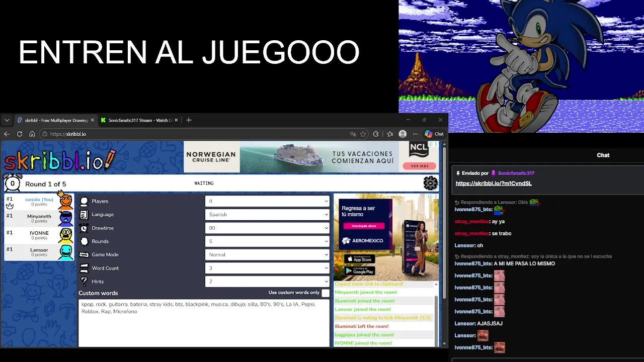Click Minyaneth's blue sunglasses avatar

[x=65, y=218]
